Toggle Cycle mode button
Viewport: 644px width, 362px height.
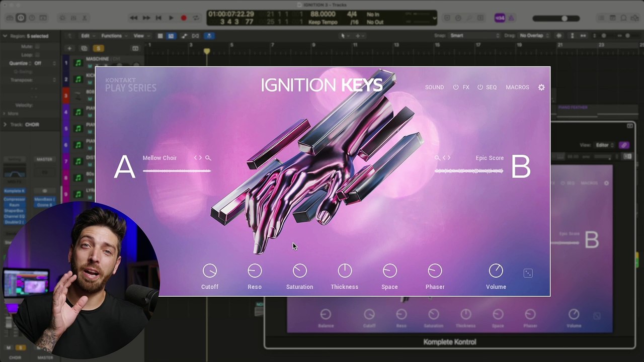pos(196,18)
